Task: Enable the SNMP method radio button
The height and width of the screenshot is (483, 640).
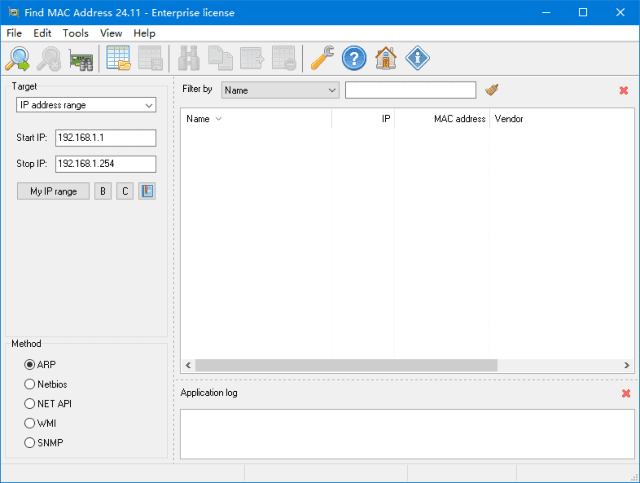Action: [30, 442]
